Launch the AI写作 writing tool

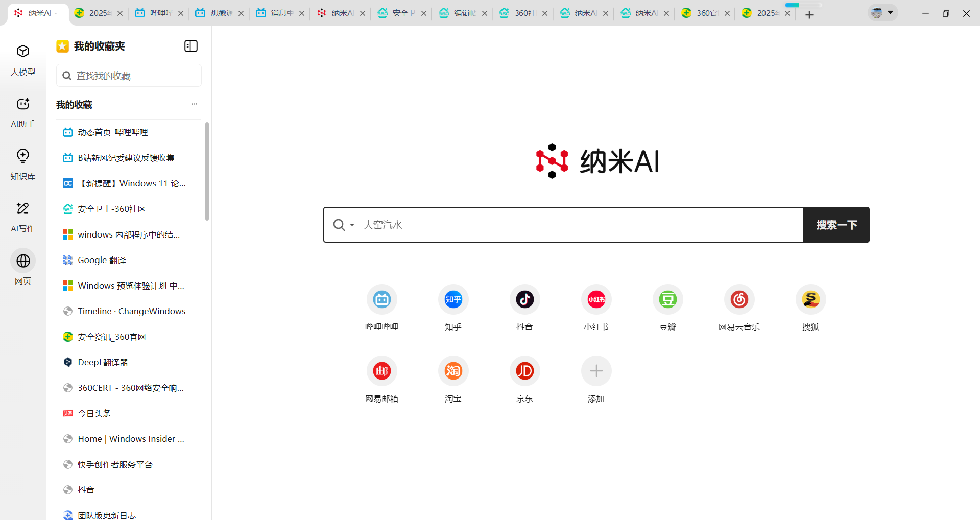23,208
